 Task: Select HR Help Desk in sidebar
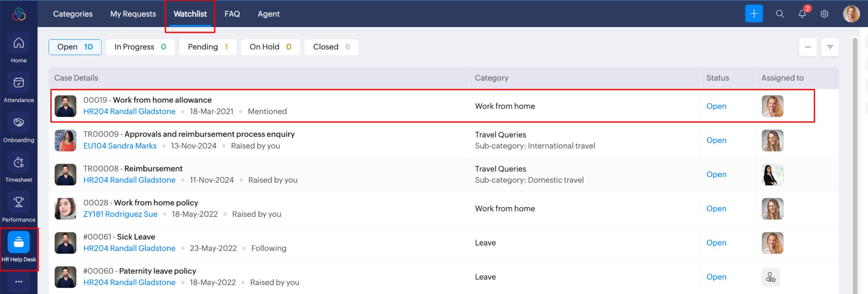[19, 243]
